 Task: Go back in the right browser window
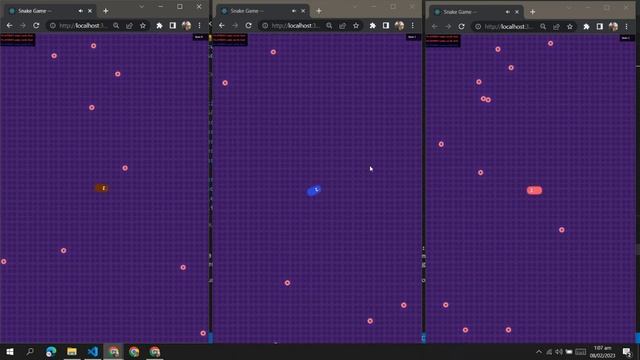tap(435, 27)
